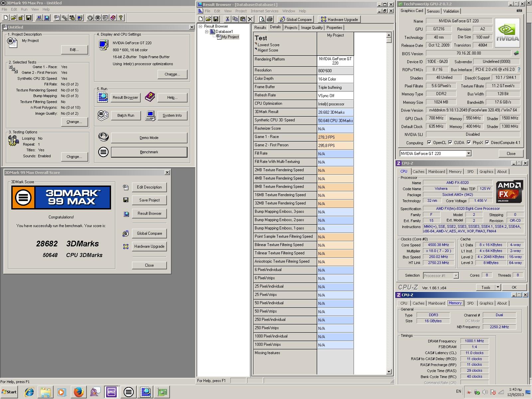Click Bus Interface question mark in GPU-Z

pos(519,69)
